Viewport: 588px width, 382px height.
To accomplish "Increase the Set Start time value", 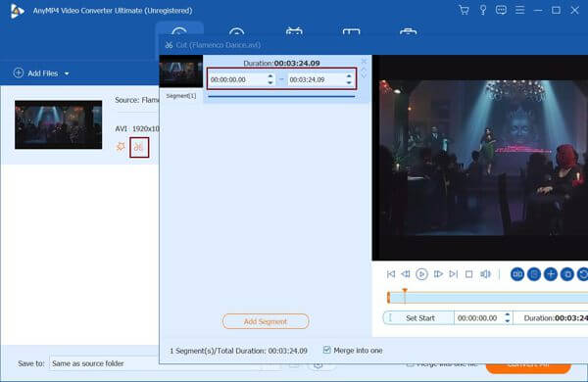I will pyautogui.click(x=508, y=314).
